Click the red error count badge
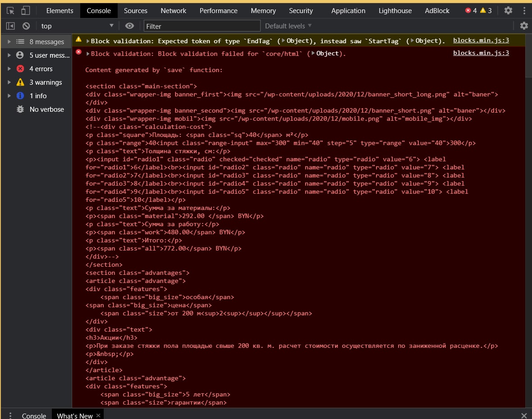532x419 pixels. (x=471, y=10)
